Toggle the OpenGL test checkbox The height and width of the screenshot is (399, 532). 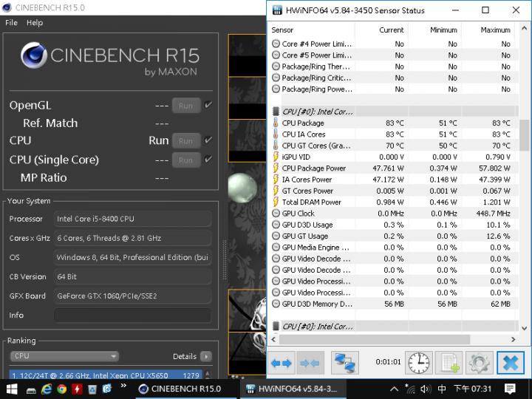(x=208, y=105)
